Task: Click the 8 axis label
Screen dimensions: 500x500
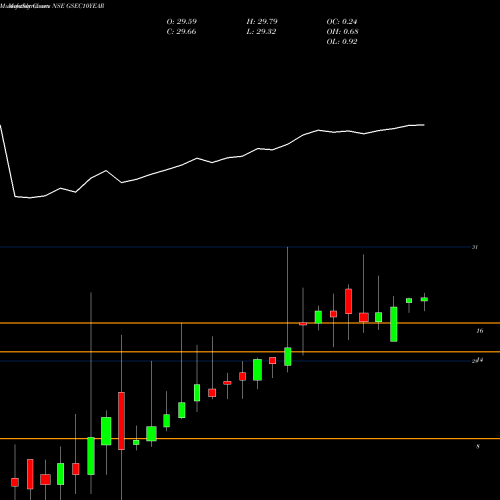Action: pyautogui.click(x=478, y=446)
